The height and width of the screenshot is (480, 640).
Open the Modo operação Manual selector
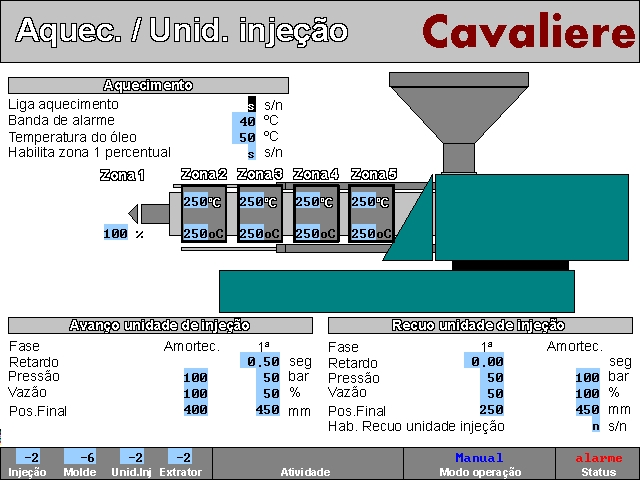[x=479, y=463]
